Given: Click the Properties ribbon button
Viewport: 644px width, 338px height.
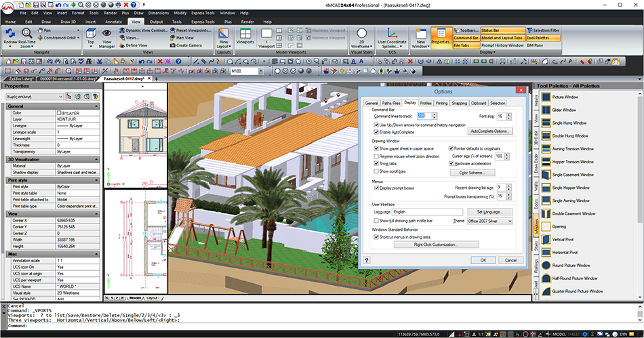Looking at the screenshot, I should tap(441, 38).
